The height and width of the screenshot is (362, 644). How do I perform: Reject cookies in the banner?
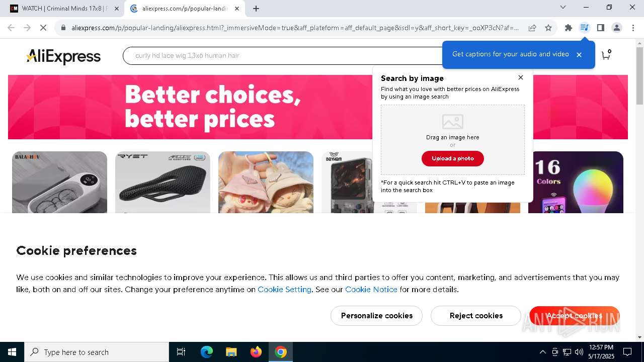pyautogui.click(x=476, y=316)
